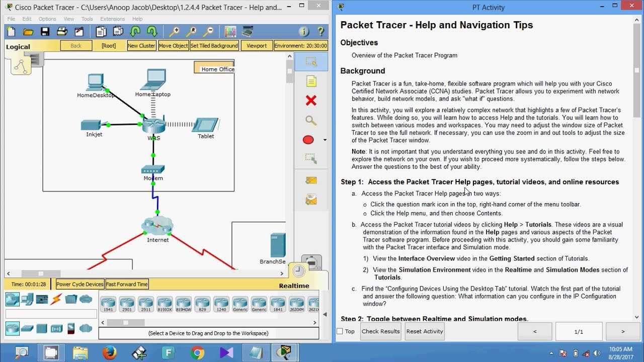Viewport: 644px width, 362px height.
Task: Expand the device panel side arrow
Action: 325,315
